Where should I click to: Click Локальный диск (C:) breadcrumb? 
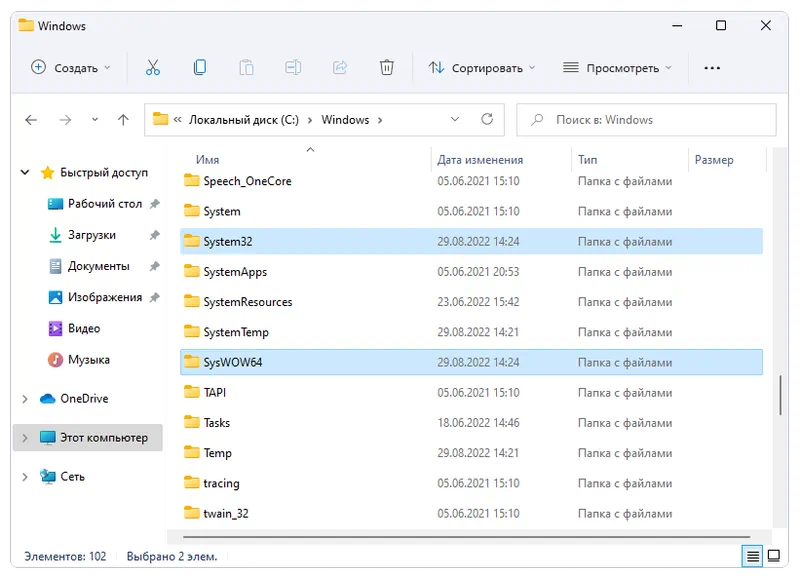[244, 120]
